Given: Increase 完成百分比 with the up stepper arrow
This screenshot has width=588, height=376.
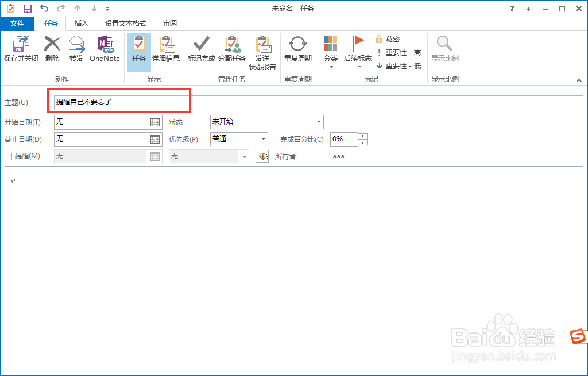Looking at the screenshot, I should 362,135.
